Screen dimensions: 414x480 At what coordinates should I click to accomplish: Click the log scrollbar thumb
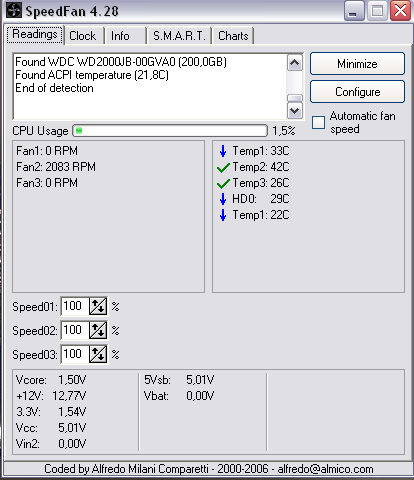click(295, 98)
